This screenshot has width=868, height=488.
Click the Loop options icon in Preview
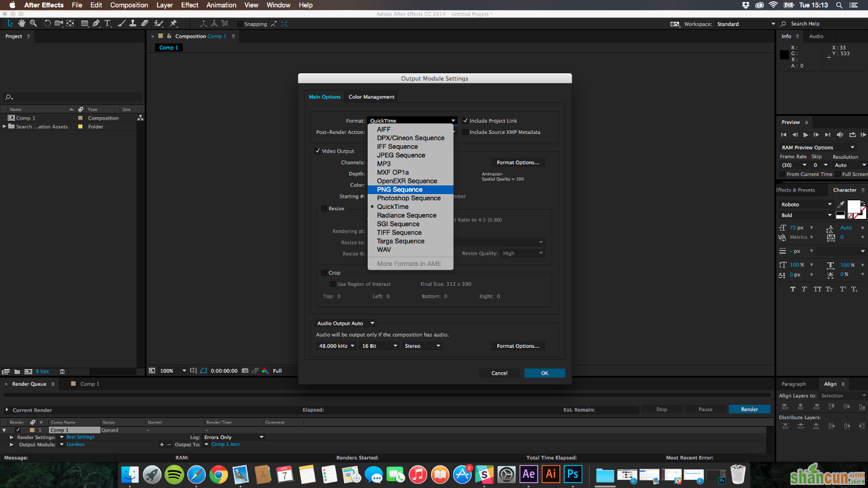pos(852,135)
